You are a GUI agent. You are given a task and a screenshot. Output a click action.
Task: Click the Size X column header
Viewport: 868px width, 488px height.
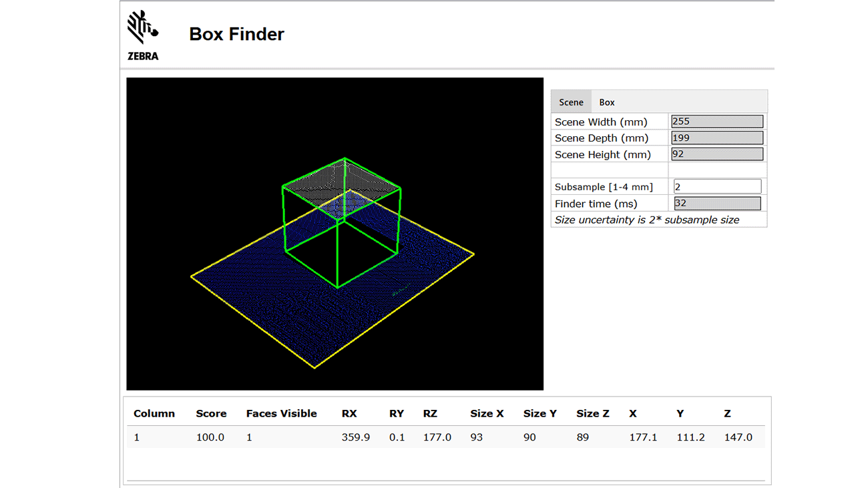[x=487, y=413]
